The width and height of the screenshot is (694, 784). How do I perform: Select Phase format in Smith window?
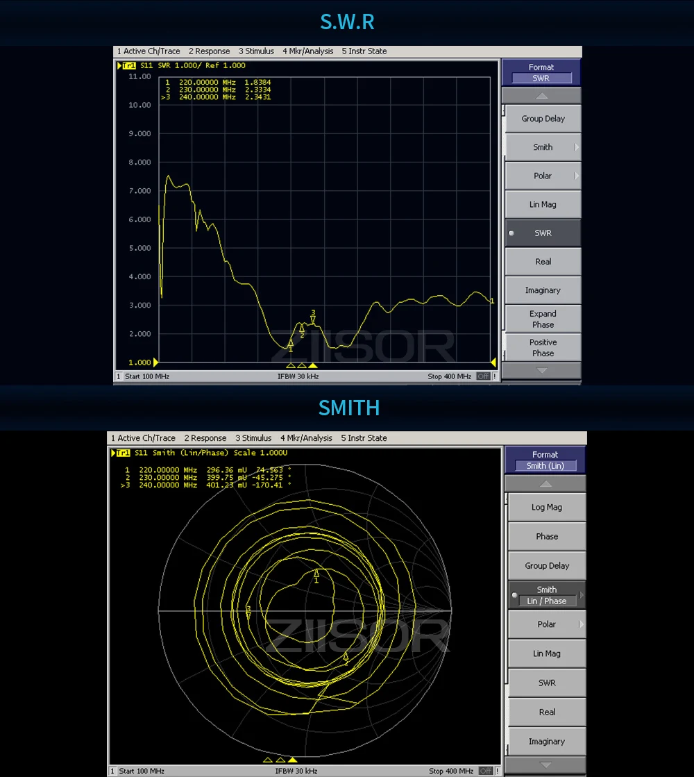[547, 536]
